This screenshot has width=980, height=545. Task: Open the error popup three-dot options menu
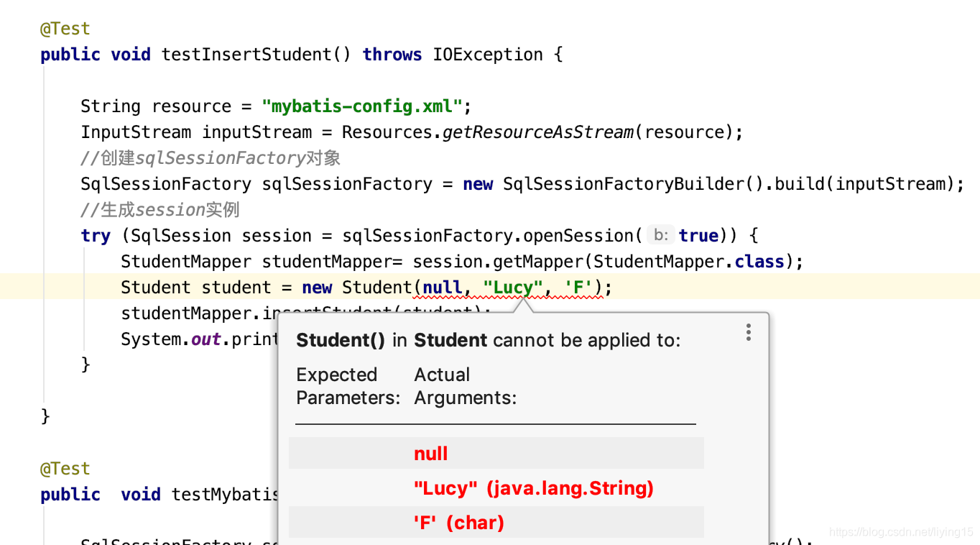click(x=748, y=332)
